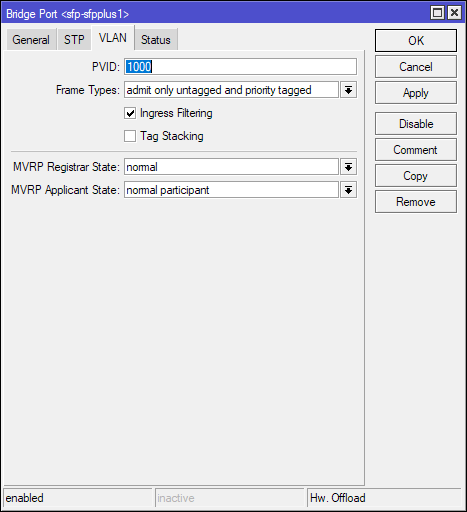Open the Status tab

click(156, 40)
